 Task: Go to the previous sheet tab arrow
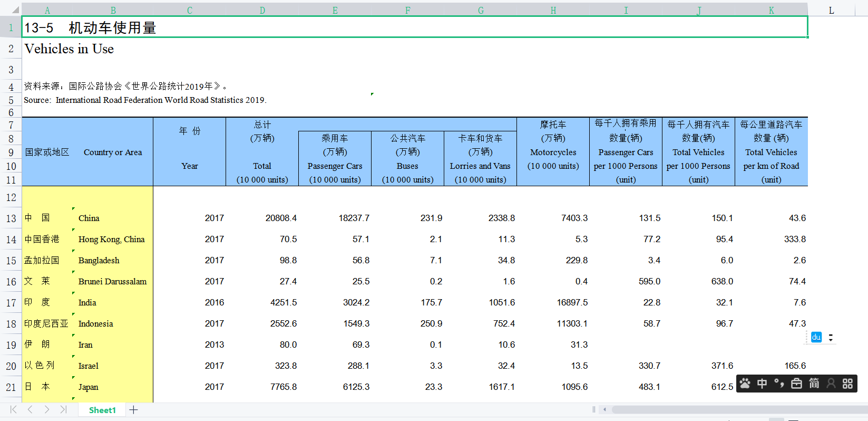(30, 409)
